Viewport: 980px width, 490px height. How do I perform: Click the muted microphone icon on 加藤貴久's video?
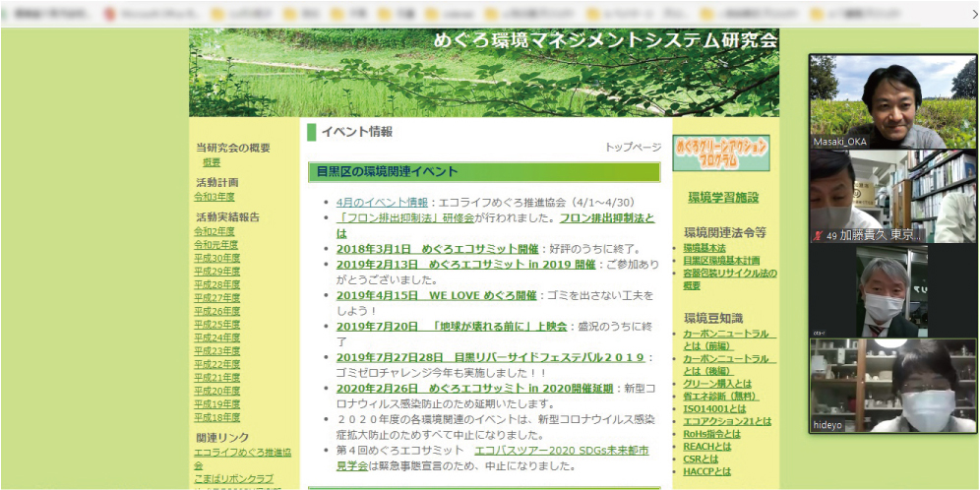(818, 235)
